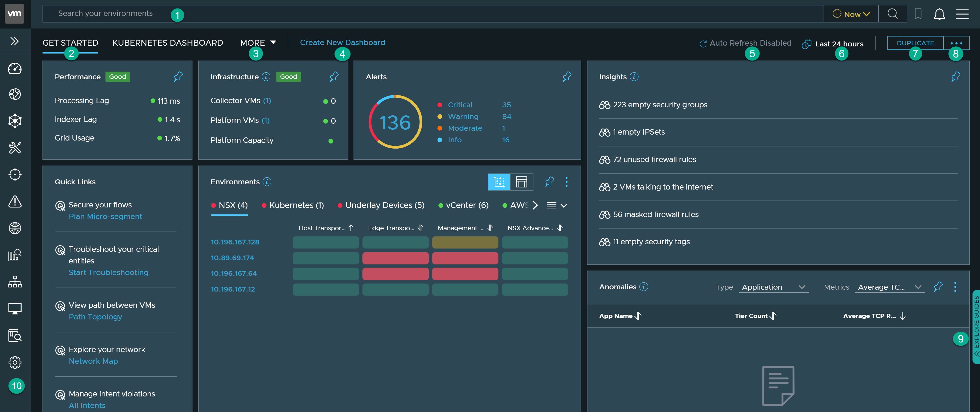Click the Alerts panel pin icon
Viewport: 980px width, 412px height.
567,76
